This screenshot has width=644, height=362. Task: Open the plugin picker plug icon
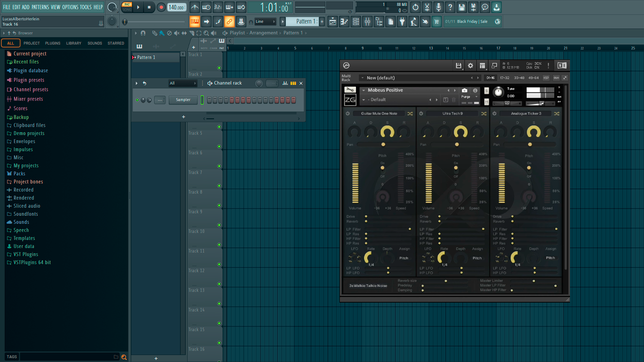click(402, 21)
